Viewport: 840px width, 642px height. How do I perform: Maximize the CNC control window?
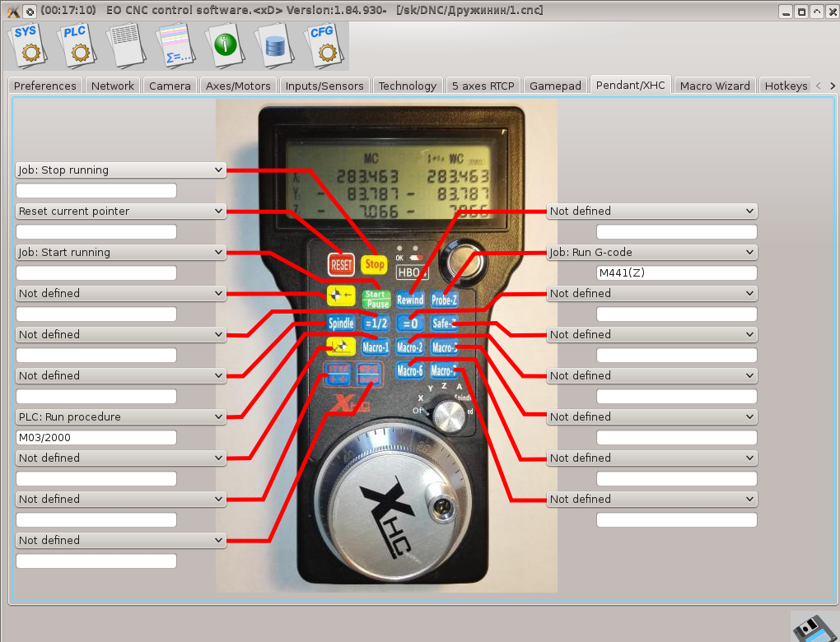click(801, 12)
